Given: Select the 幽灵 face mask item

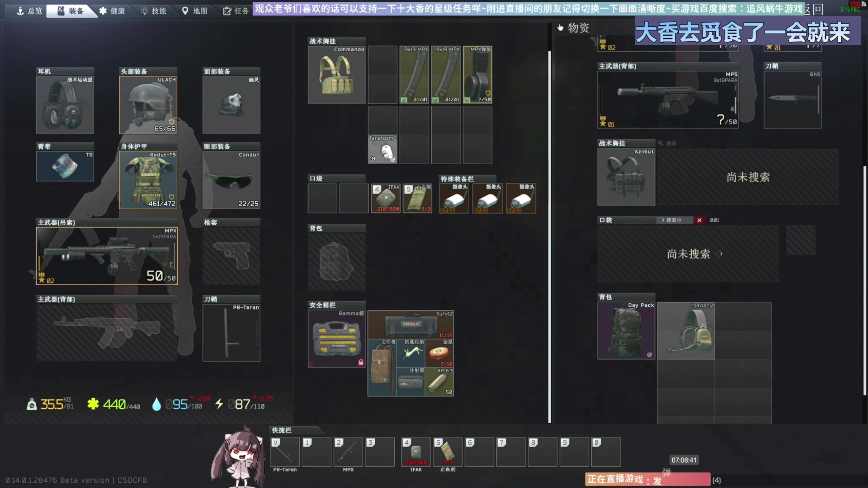Looking at the screenshot, I should tap(231, 105).
